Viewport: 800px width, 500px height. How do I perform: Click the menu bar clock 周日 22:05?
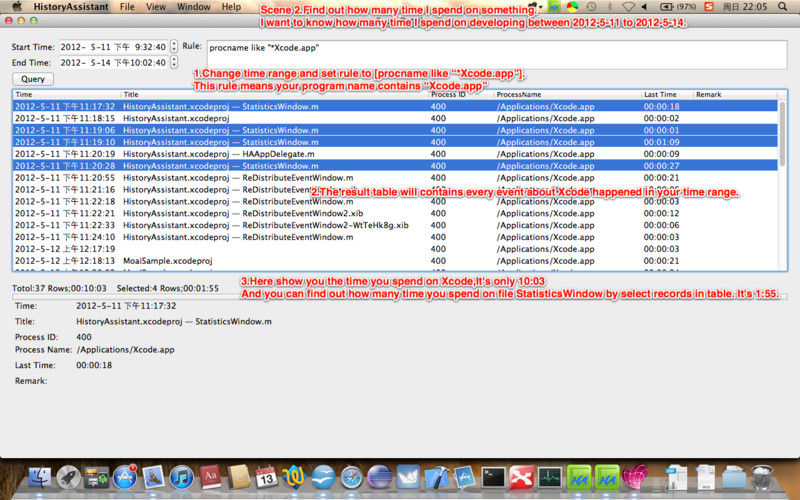pos(745,7)
